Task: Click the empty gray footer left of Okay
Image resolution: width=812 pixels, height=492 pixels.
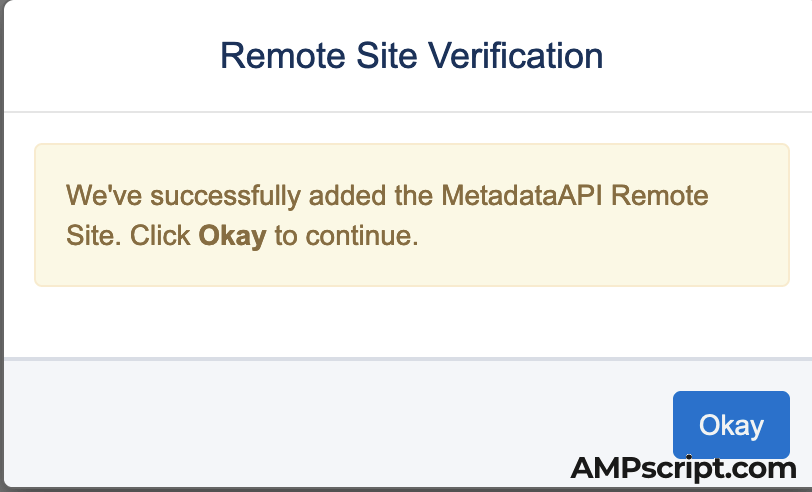Action: [x=300, y=425]
